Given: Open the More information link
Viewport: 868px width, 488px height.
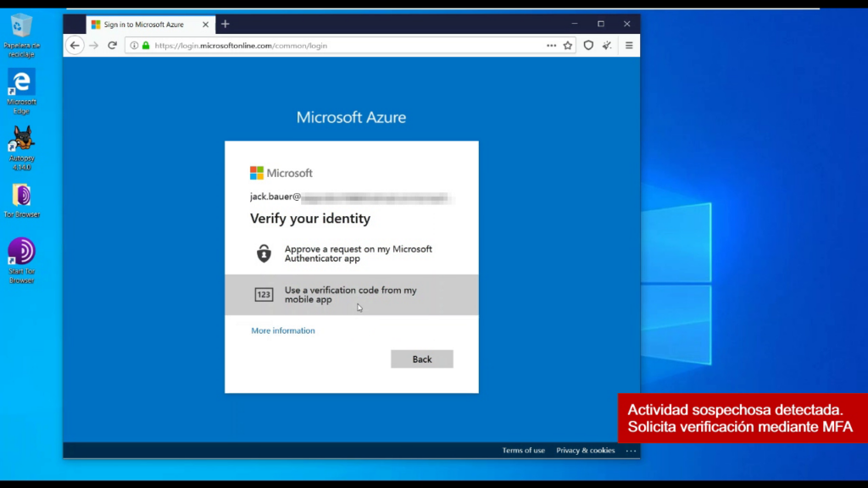Looking at the screenshot, I should click(x=283, y=330).
